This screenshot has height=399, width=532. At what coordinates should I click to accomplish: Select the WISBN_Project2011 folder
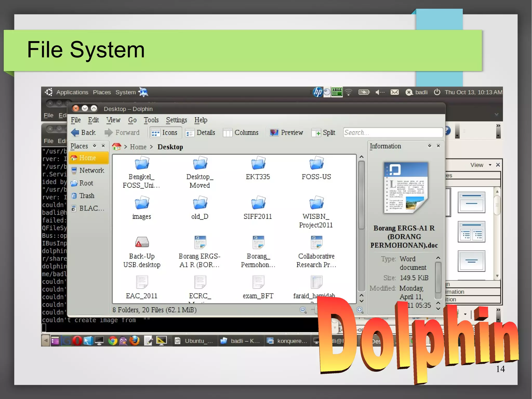[x=316, y=212]
